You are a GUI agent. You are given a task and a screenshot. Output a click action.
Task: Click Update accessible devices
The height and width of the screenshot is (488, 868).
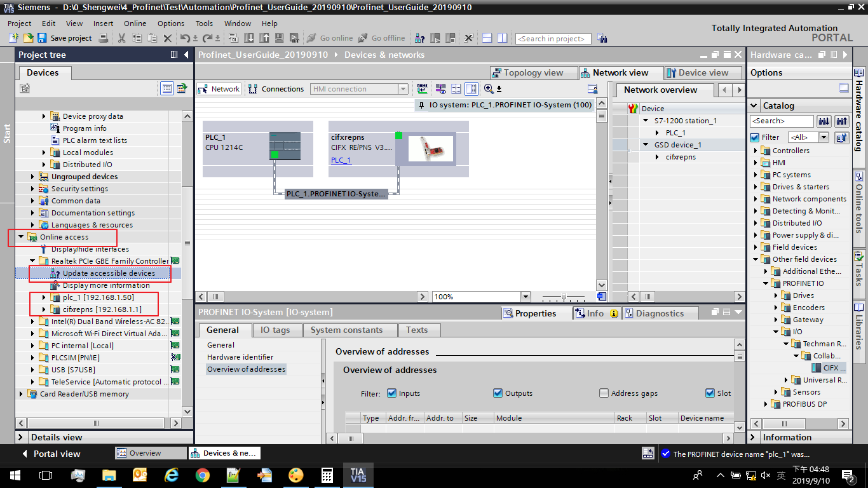109,273
